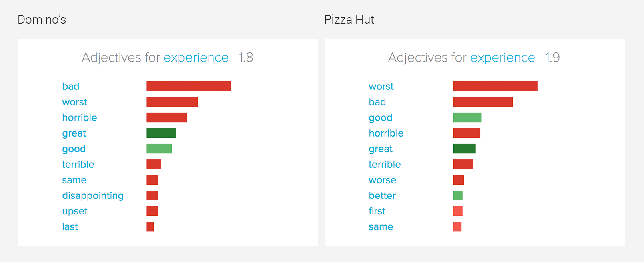Click the 'disappointing' link under Domino's
The width and height of the screenshot is (644, 262).
tap(93, 196)
